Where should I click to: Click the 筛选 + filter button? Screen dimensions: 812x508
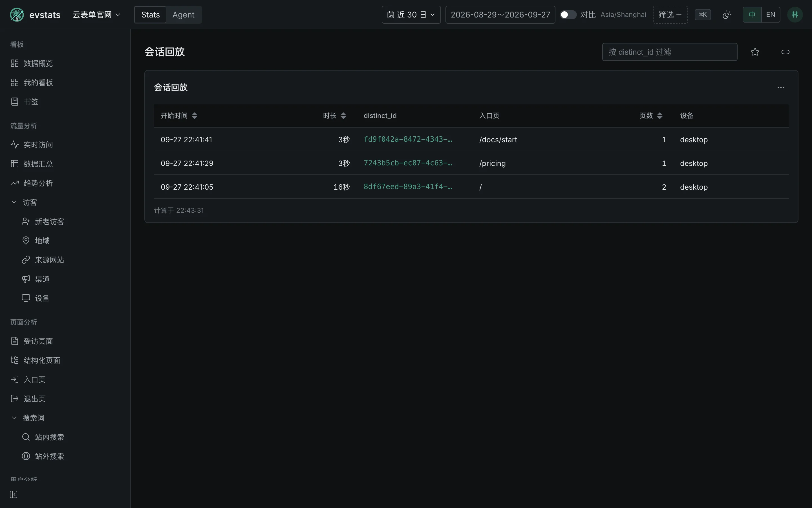point(670,15)
